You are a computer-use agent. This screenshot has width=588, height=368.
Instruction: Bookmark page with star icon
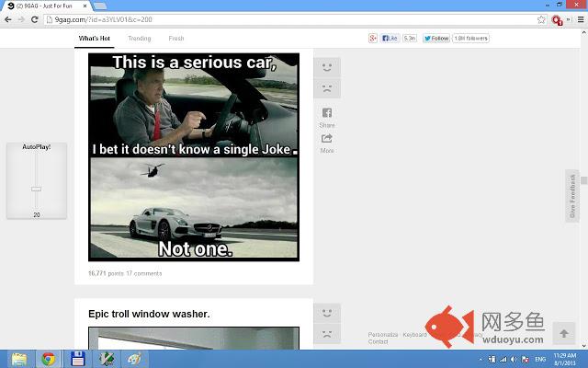pos(541,19)
